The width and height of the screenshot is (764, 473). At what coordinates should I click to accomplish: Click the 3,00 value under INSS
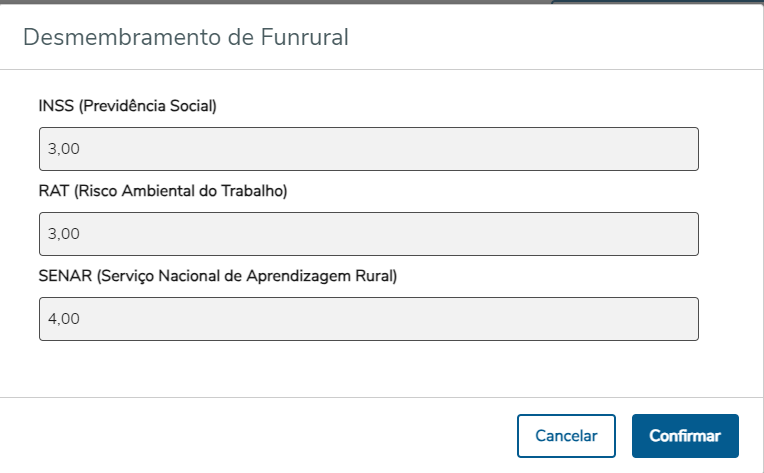pos(63,149)
